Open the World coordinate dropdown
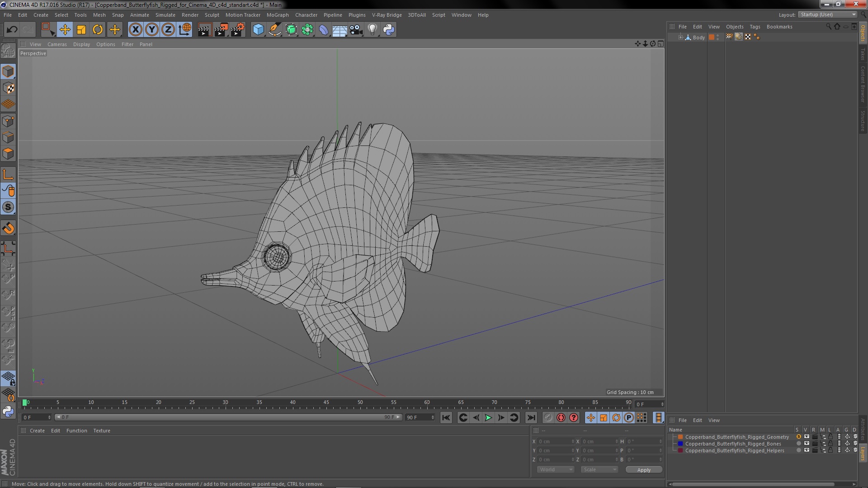868x488 pixels. point(556,469)
